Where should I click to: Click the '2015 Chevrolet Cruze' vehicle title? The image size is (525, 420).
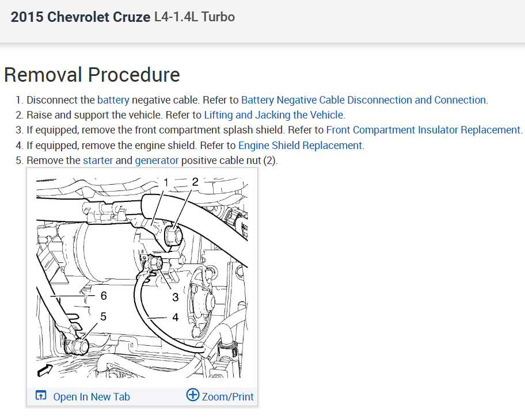coord(81,17)
